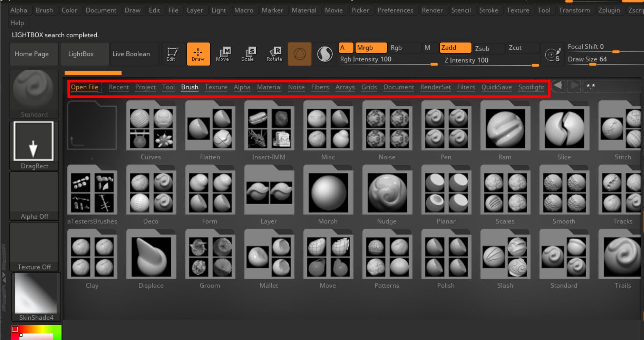Click the Recent link

click(119, 87)
